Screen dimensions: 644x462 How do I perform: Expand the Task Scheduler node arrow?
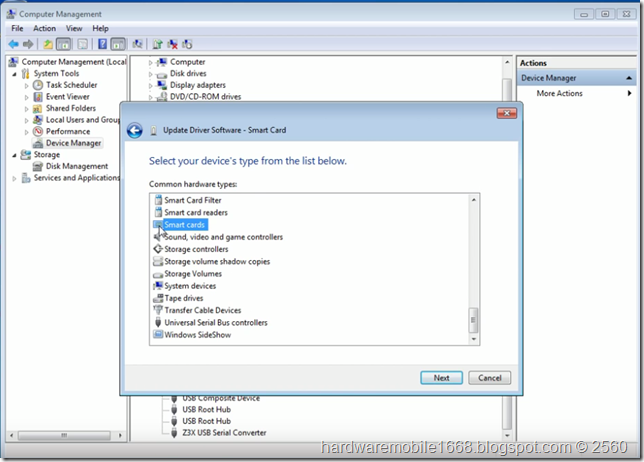27,86
